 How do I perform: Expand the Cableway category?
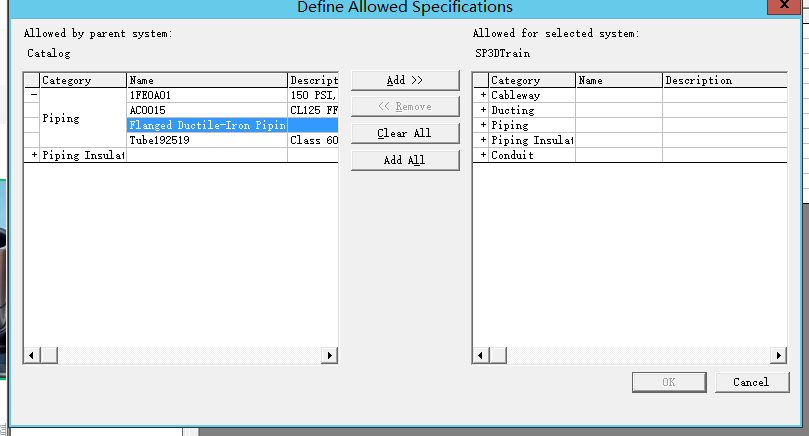pyautogui.click(x=483, y=95)
